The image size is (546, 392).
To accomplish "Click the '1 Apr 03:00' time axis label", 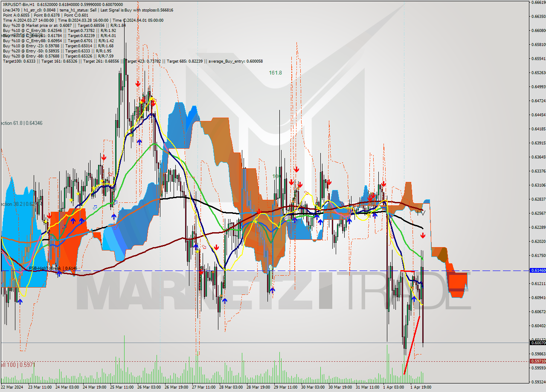I will [x=394, y=387].
